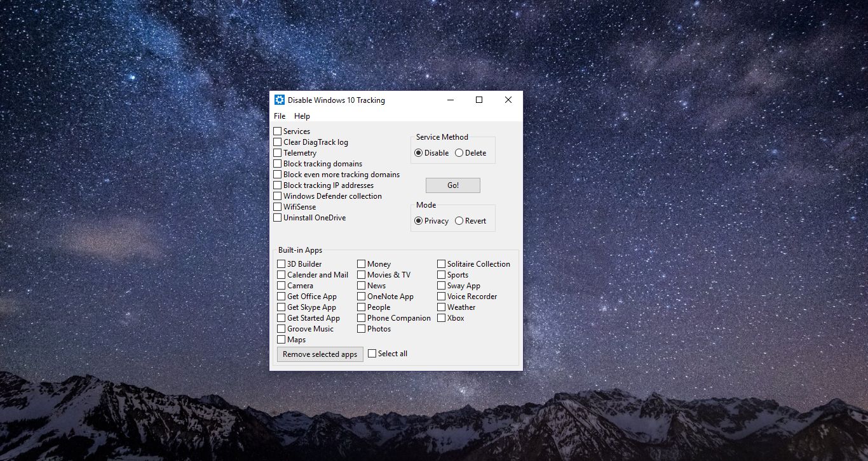
Task: Check the Maps app
Action: 281,340
